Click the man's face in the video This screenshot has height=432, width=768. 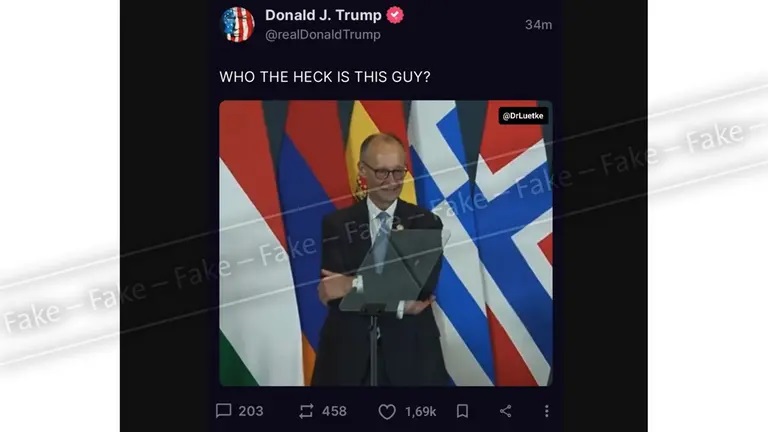[x=384, y=169]
